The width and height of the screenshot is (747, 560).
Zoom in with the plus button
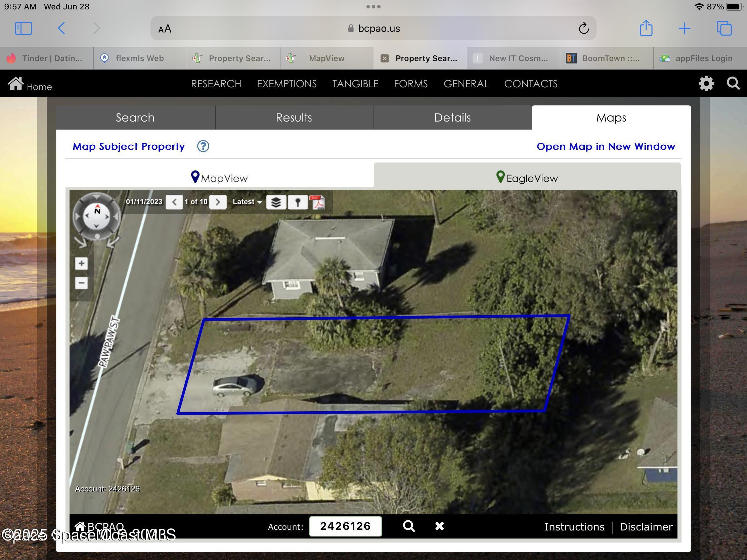coord(81,263)
